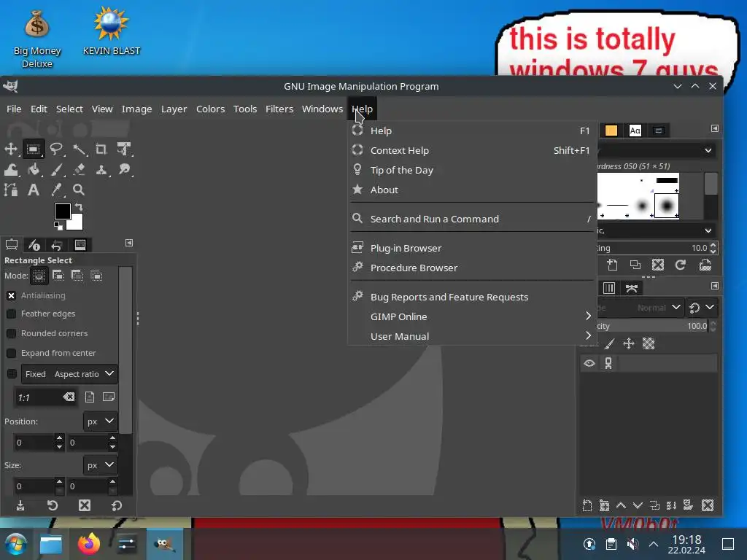Open the Size unit px dropdown
747x560 pixels.
pyautogui.click(x=101, y=465)
